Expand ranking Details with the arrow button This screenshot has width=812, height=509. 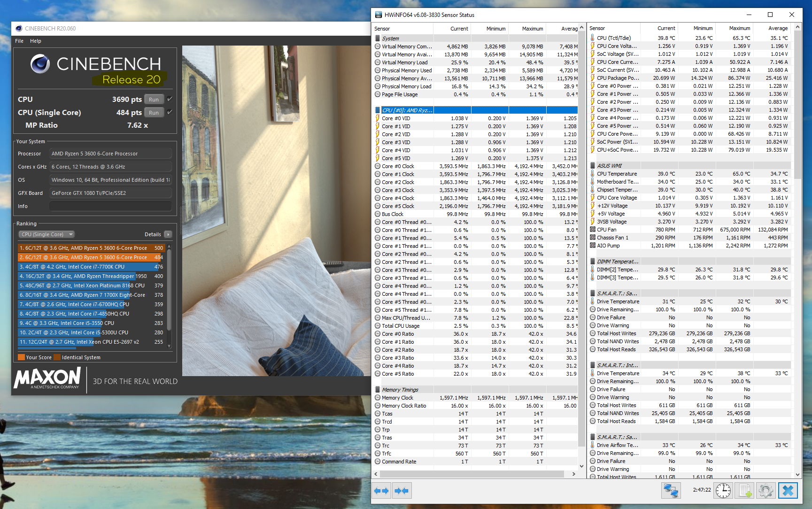[x=168, y=234]
